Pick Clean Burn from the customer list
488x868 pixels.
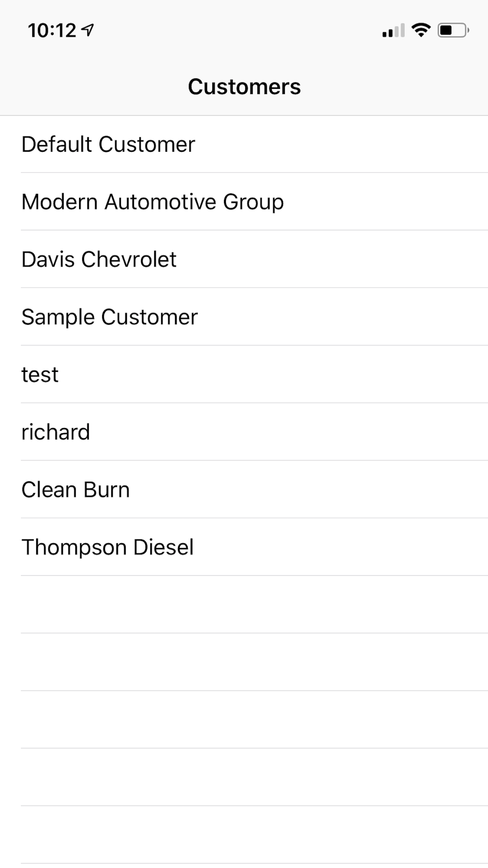point(76,490)
